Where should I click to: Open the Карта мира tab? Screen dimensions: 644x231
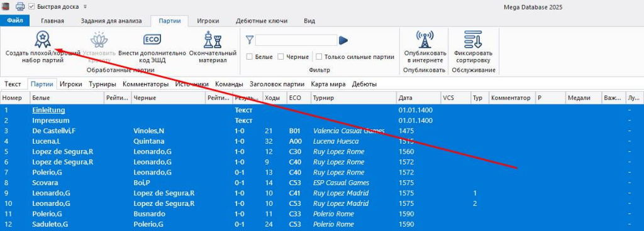328,84
